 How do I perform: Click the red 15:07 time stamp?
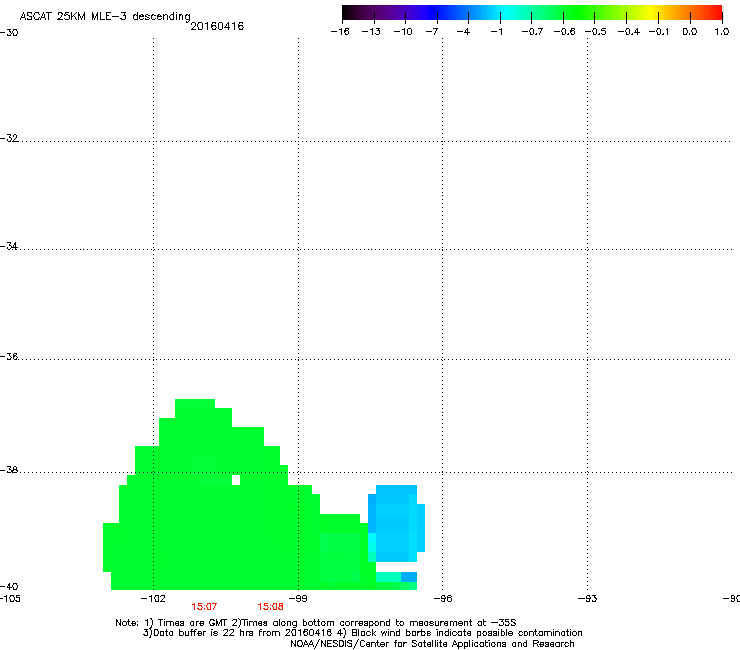[x=204, y=607]
